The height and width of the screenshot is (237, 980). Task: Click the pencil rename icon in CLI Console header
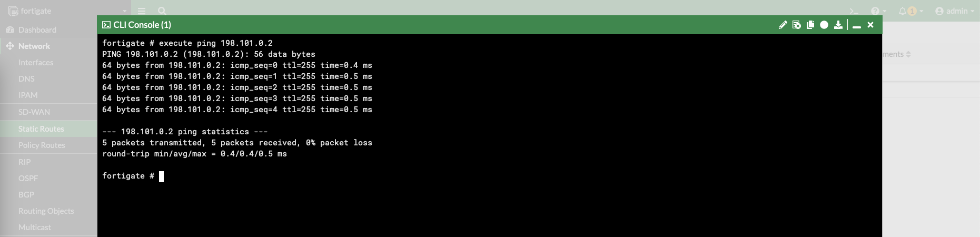(783, 25)
